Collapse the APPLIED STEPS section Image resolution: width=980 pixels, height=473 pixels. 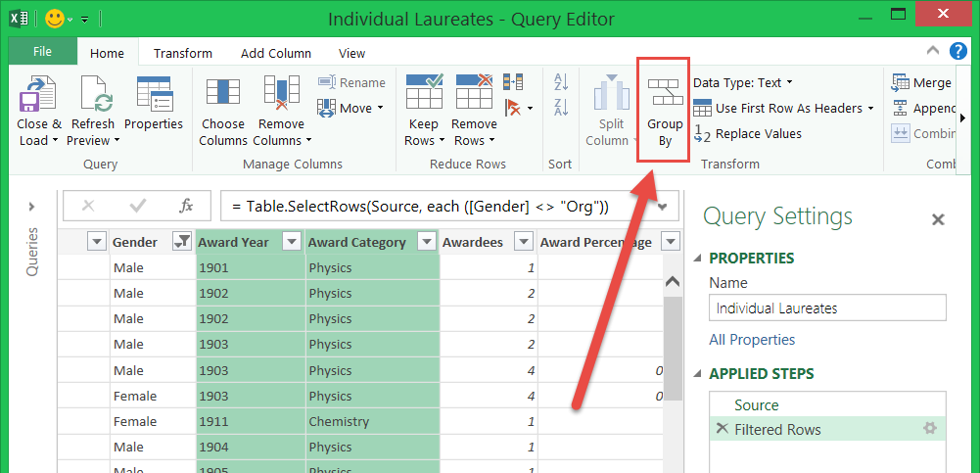698,374
